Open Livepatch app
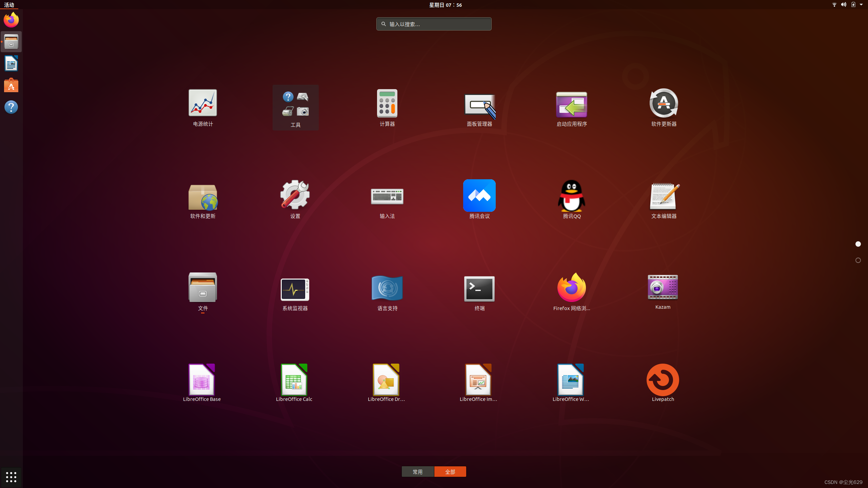This screenshot has width=868, height=488. (x=663, y=383)
